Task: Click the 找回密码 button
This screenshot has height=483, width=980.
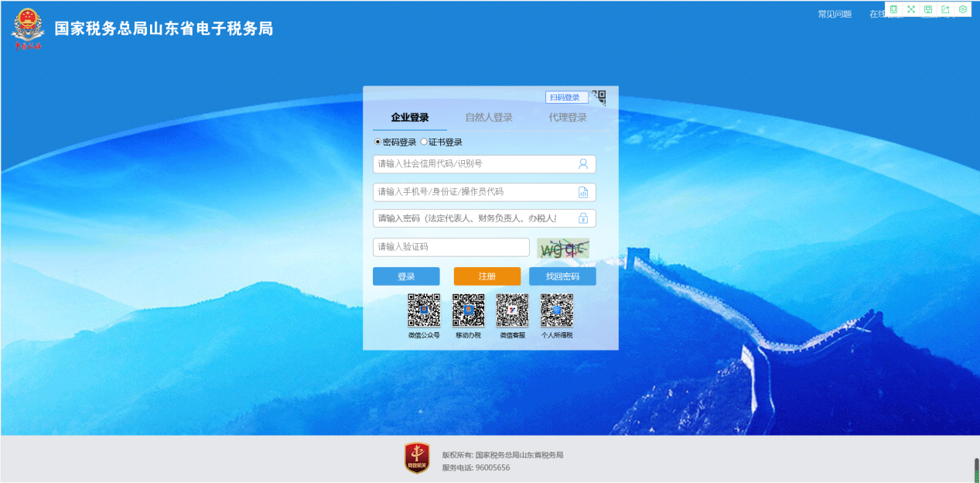Action: 562,276
